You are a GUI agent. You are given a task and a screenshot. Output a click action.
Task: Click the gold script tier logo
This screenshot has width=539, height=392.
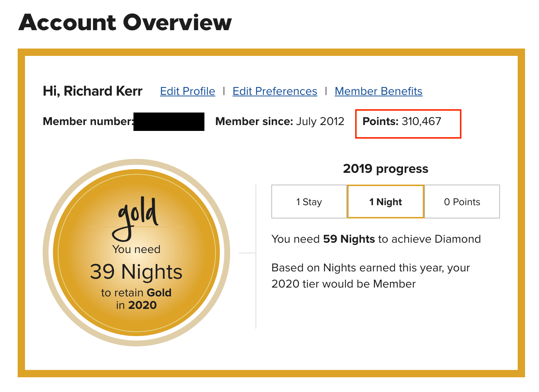(x=136, y=217)
